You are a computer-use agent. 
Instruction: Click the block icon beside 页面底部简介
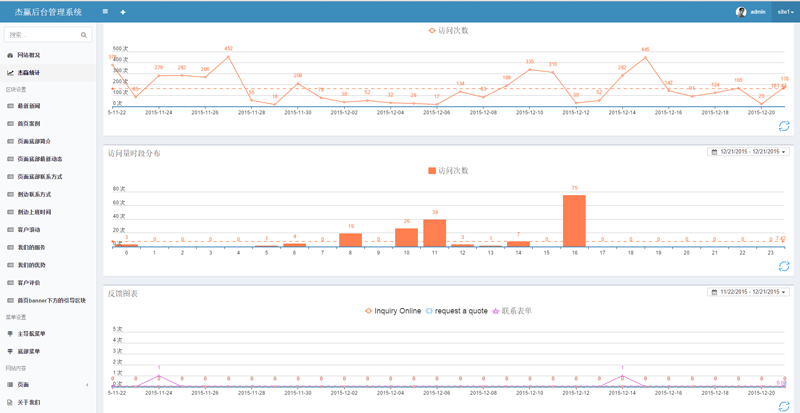[x=10, y=141]
